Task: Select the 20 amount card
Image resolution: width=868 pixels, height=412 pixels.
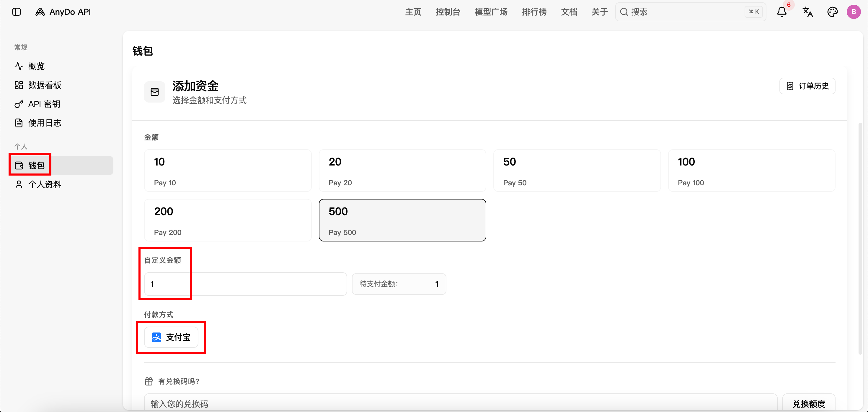Action: pos(402,171)
